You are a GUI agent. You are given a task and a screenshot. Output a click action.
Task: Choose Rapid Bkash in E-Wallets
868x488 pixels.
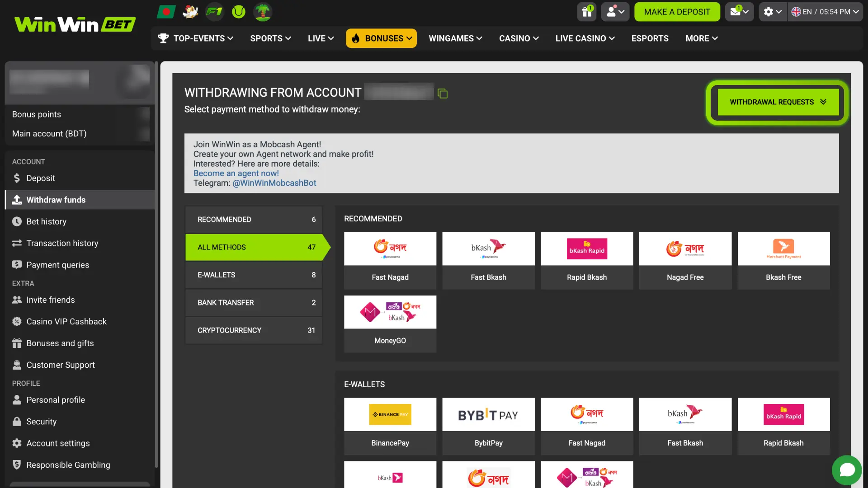coord(783,427)
